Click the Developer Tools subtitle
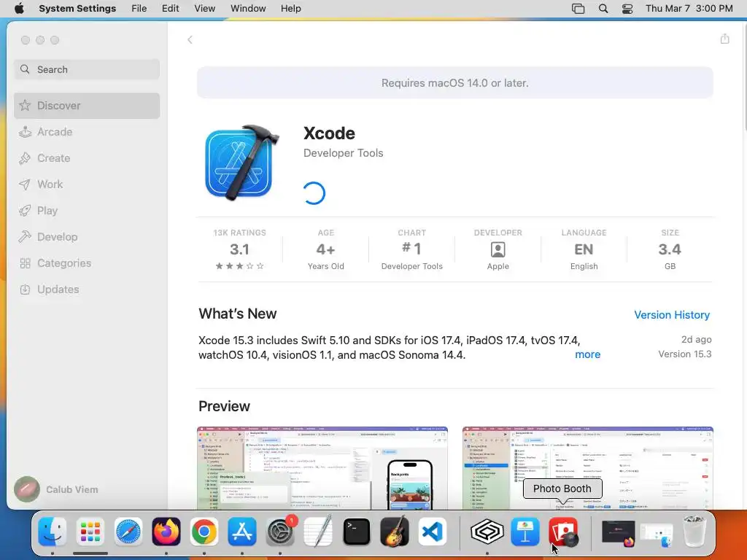747x560 pixels. [343, 153]
